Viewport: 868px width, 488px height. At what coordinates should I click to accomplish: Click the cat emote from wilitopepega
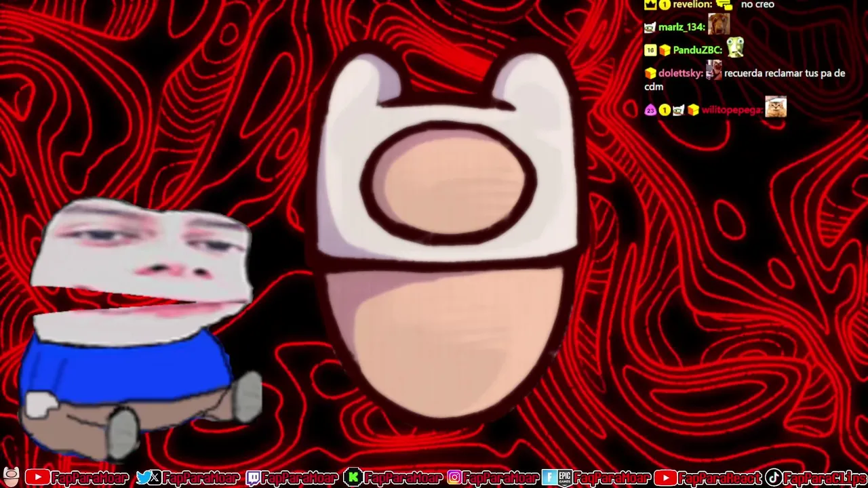click(x=776, y=107)
